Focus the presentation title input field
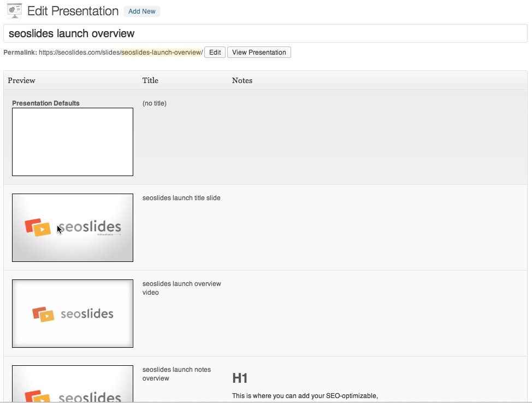This screenshot has width=532, height=403. (x=265, y=33)
